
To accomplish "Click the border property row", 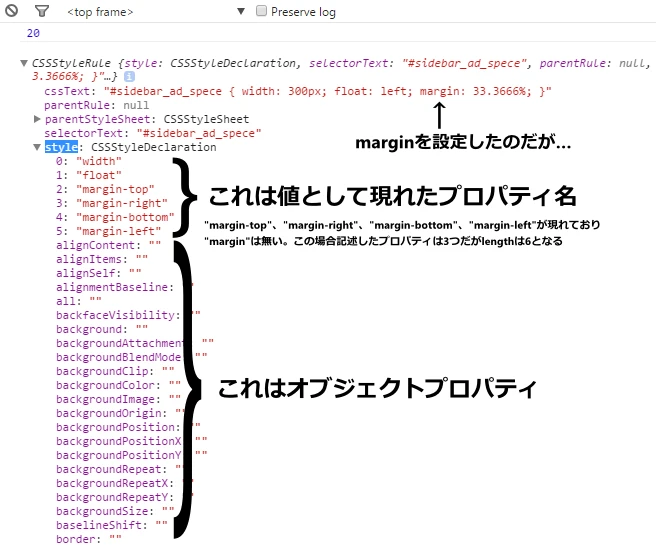I will pyautogui.click(x=89, y=539).
